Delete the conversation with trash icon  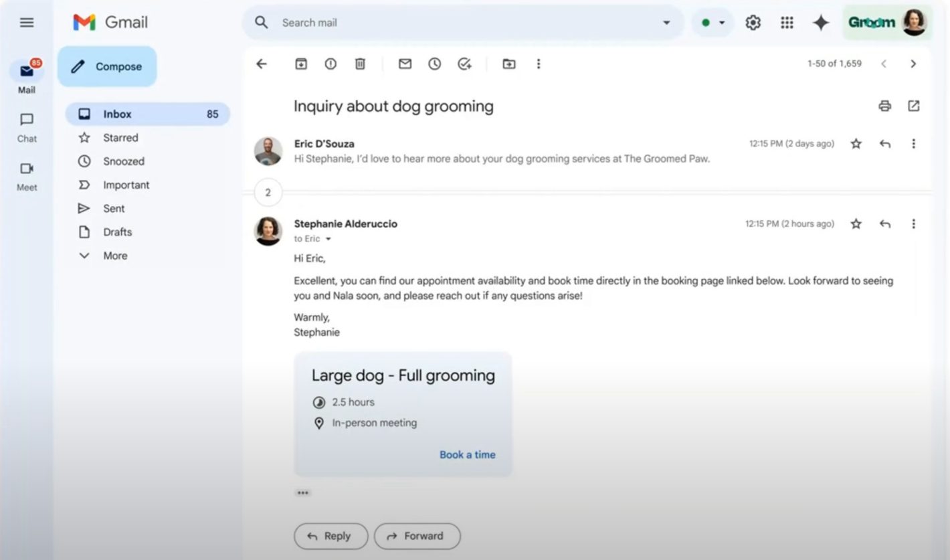click(360, 64)
